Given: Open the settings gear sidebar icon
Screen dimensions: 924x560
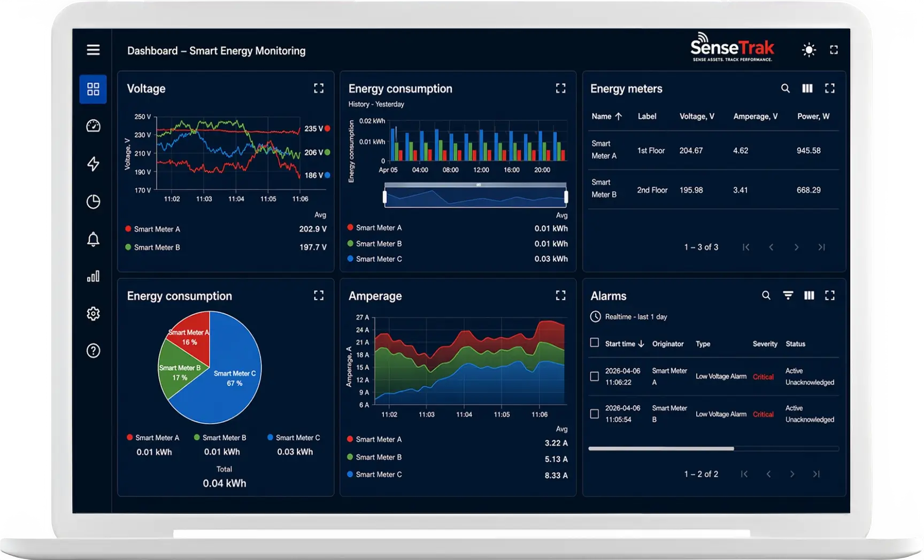Looking at the screenshot, I should [93, 313].
